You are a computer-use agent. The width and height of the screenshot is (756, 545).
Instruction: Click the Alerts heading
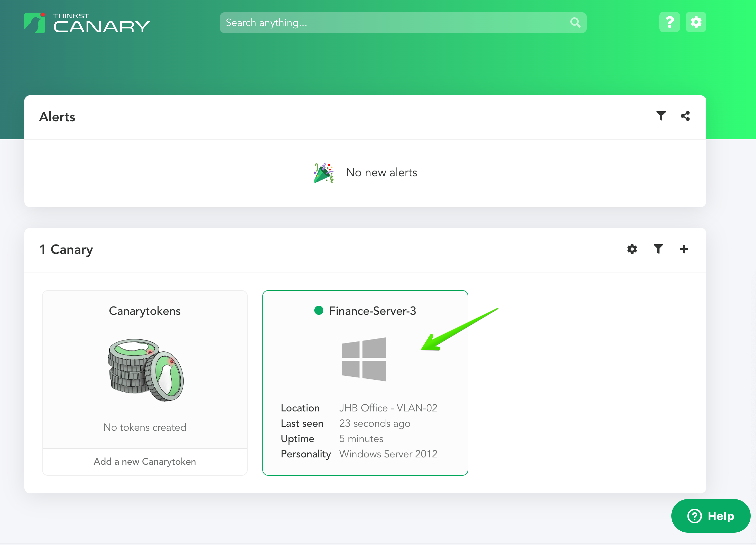[x=57, y=117]
